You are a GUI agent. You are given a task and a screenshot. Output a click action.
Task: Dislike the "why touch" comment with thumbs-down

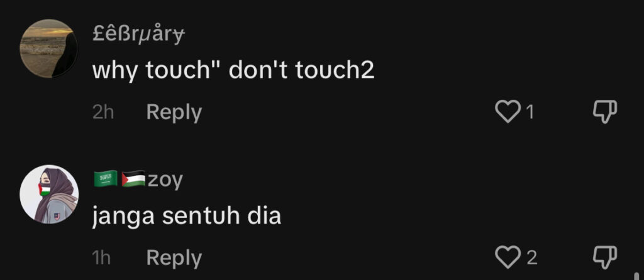tap(606, 112)
